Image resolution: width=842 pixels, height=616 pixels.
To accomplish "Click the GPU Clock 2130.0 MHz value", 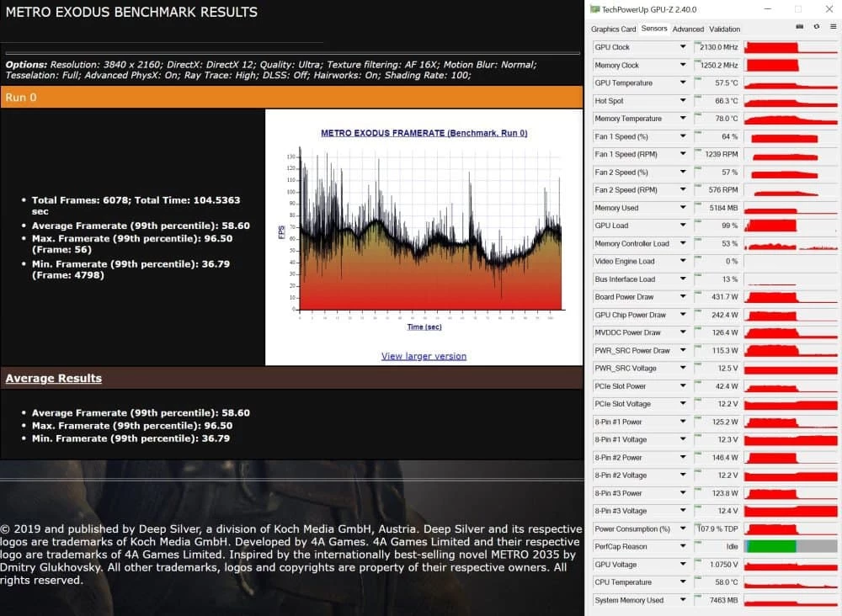I will (x=718, y=47).
